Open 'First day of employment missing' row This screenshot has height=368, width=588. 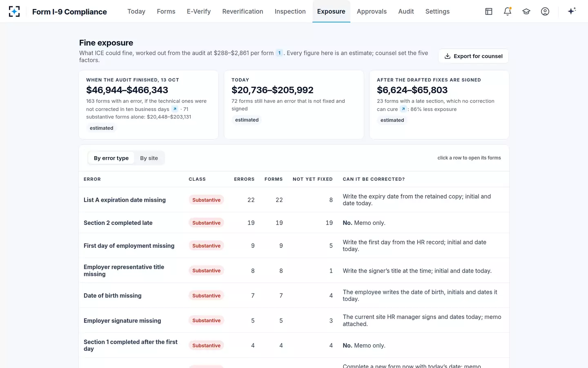point(294,245)
